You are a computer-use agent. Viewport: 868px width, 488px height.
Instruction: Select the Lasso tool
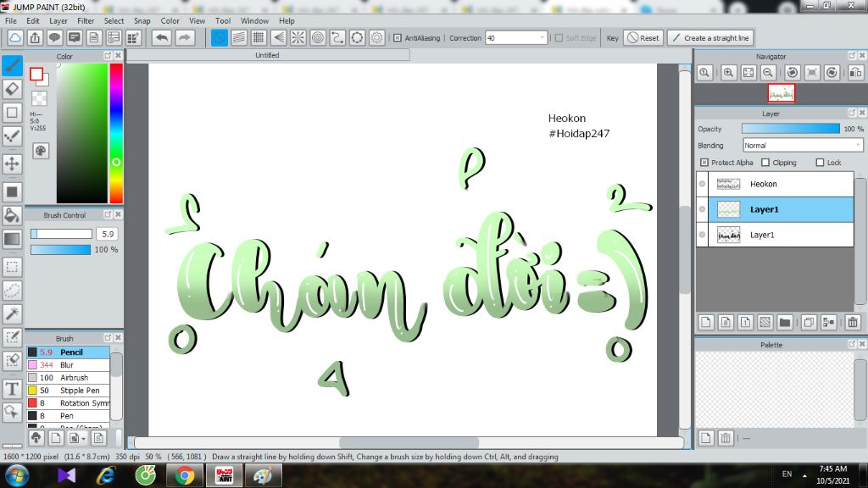coord(12,291)
